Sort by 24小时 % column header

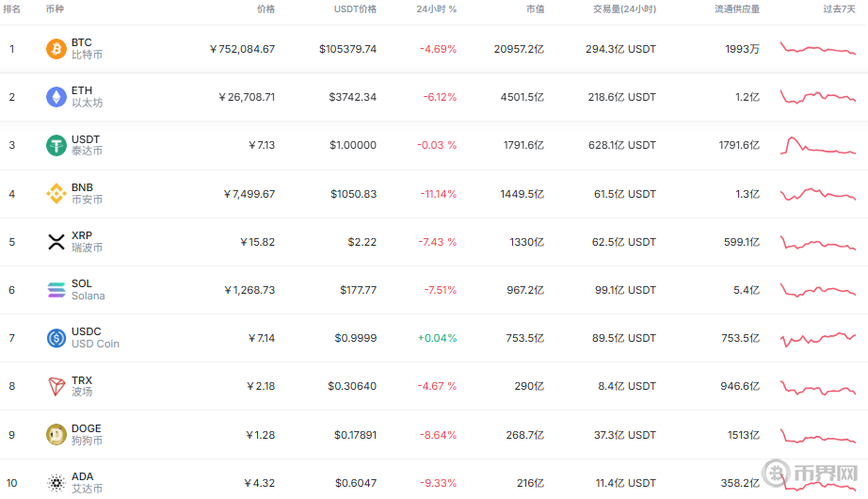click(436, 9)
